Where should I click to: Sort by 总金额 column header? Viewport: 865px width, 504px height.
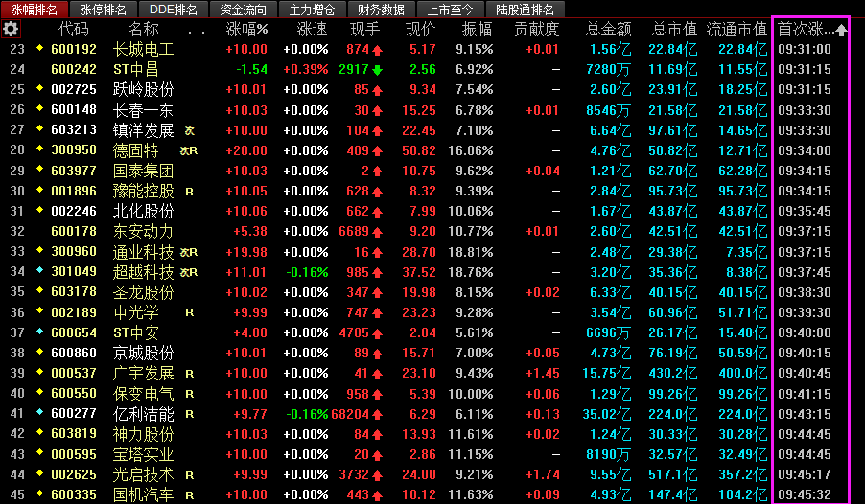[x=609, y=30]
